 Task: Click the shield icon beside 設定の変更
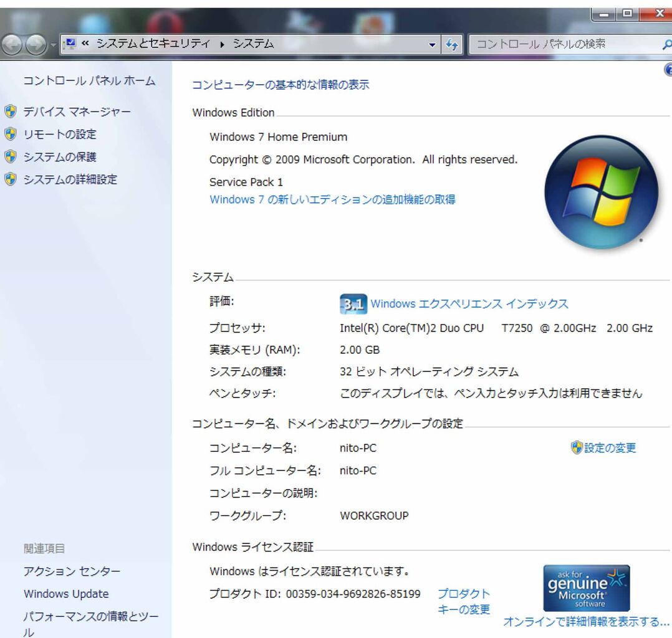coord(577,448)
